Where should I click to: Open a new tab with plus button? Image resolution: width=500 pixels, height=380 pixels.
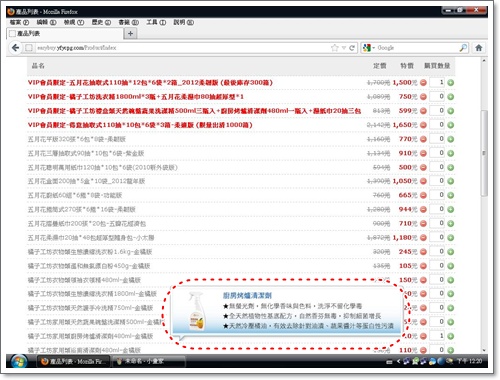click(x=130, y=33)
